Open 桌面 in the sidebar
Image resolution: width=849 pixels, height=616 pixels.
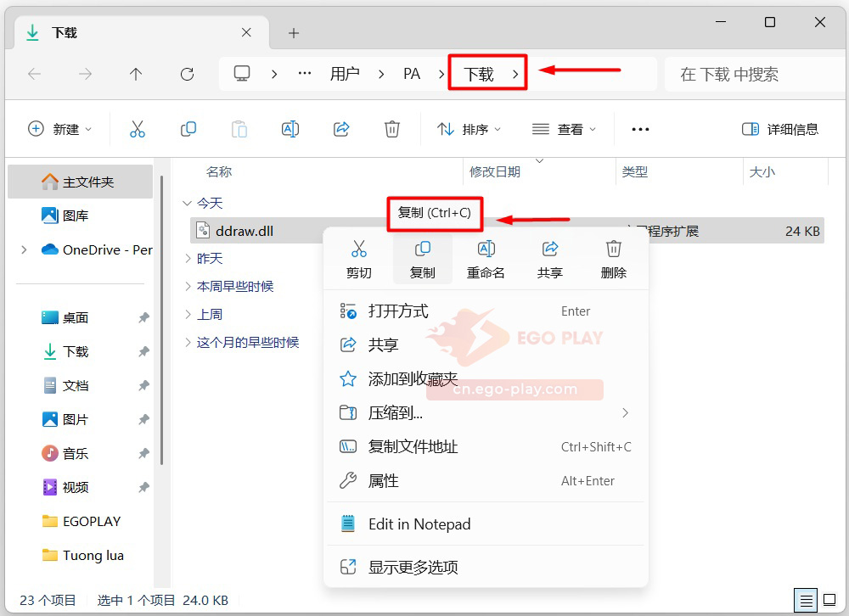[x=80, y=317]
